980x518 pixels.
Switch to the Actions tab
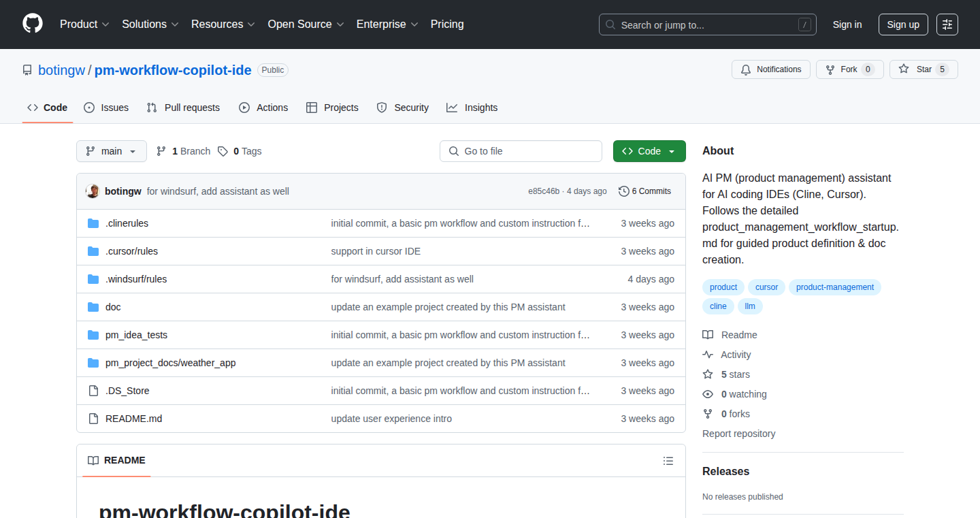click(263, 108)
